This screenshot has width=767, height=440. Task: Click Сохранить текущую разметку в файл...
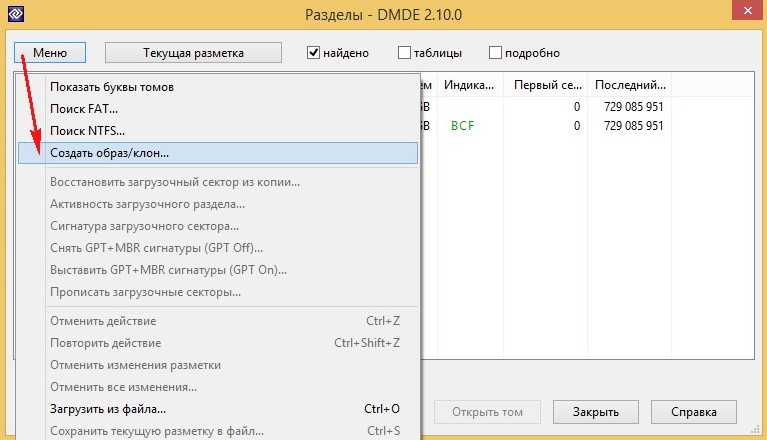coord(218,431)
